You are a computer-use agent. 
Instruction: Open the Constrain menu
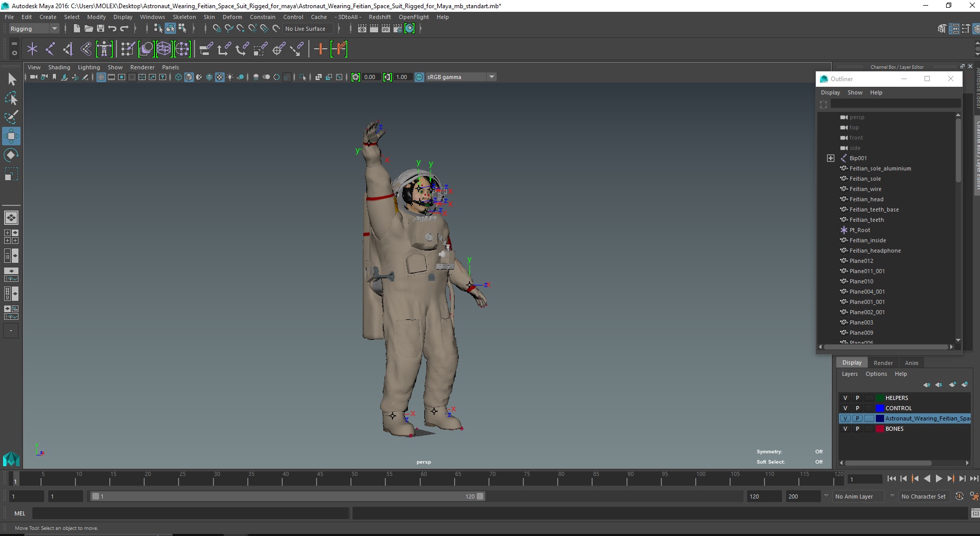point(263,17)
